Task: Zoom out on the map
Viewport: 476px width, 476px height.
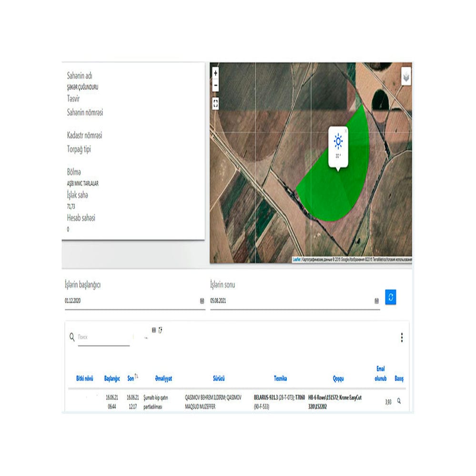Action: point(216,85)
